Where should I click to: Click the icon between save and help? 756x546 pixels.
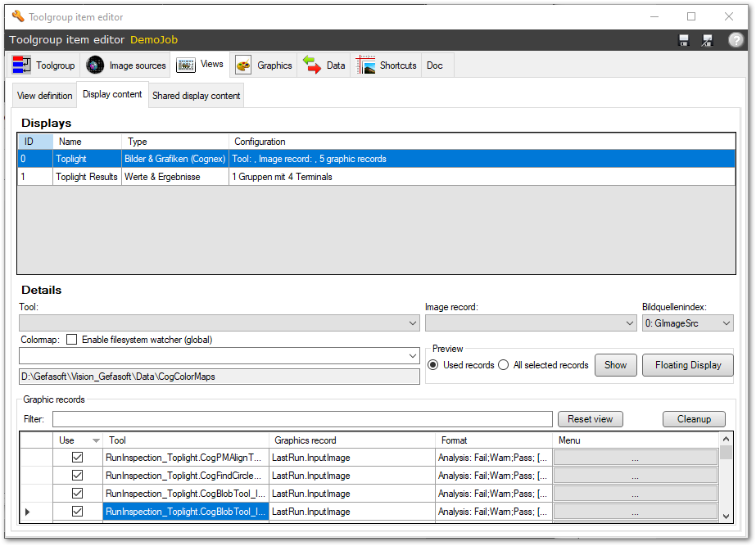pyautogui.click(x=708, y=40)
